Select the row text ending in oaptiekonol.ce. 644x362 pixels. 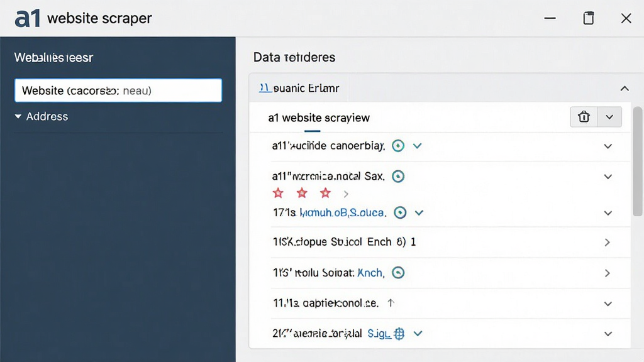click(325, 303)
